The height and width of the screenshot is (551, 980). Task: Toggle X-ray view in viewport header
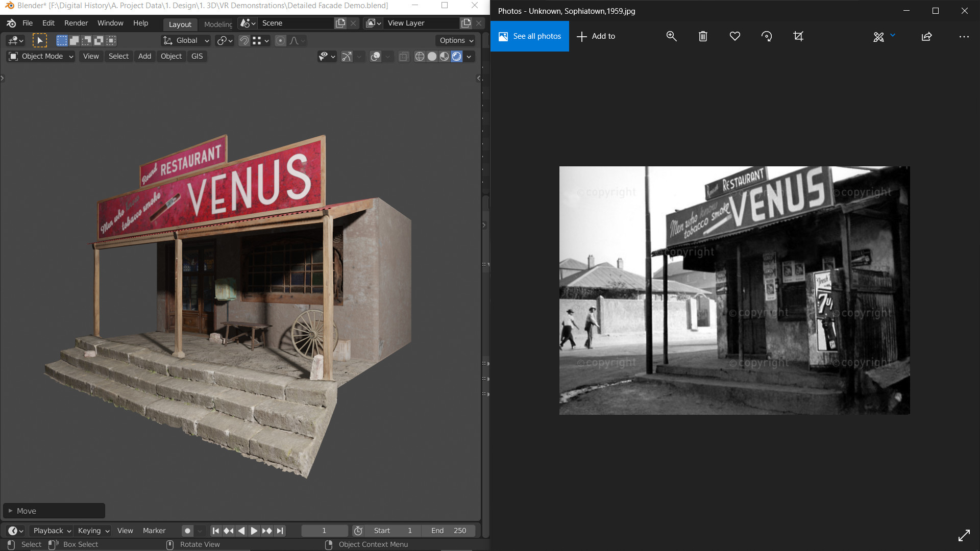[403, 57]
